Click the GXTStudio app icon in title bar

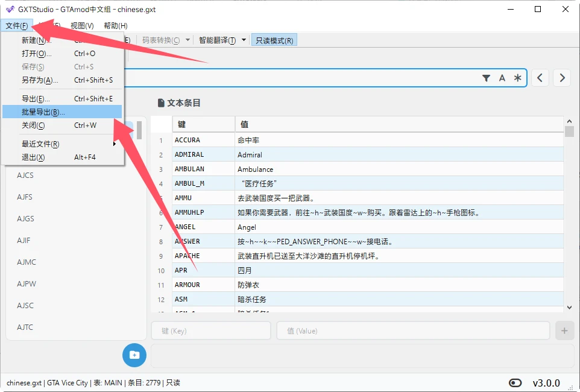pos(10,9)
